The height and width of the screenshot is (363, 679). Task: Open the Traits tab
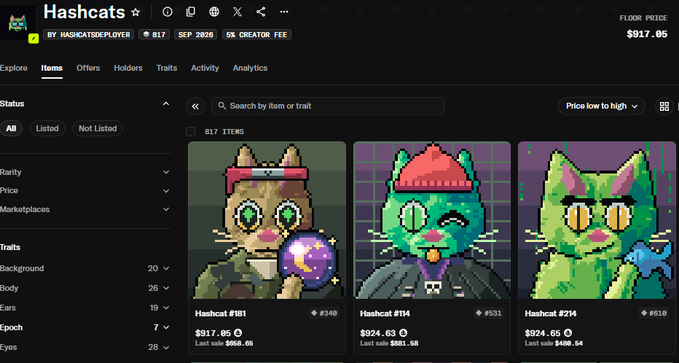pyautogui.click(x=166, y=68)
